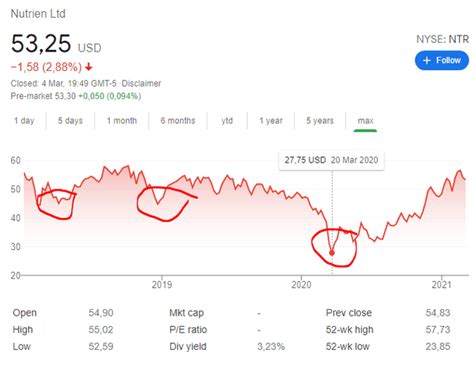This screenshot has height=366, width=474.
Task: Switch to the 1 year tab
Action: [271, 121]
